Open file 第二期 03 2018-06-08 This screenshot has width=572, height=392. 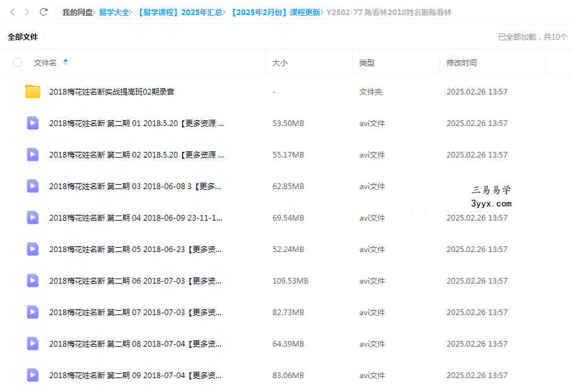click(135, 187)
